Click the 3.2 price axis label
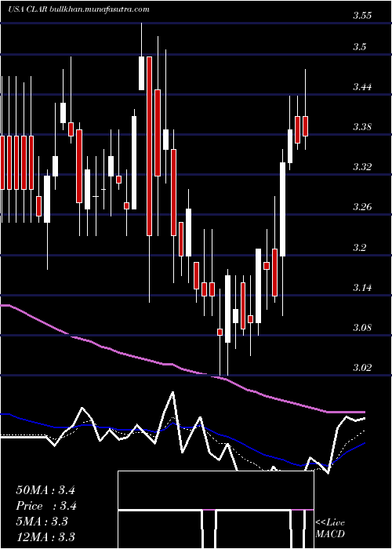Viewport: 392px width, 549px height. (x=359, y=248)
